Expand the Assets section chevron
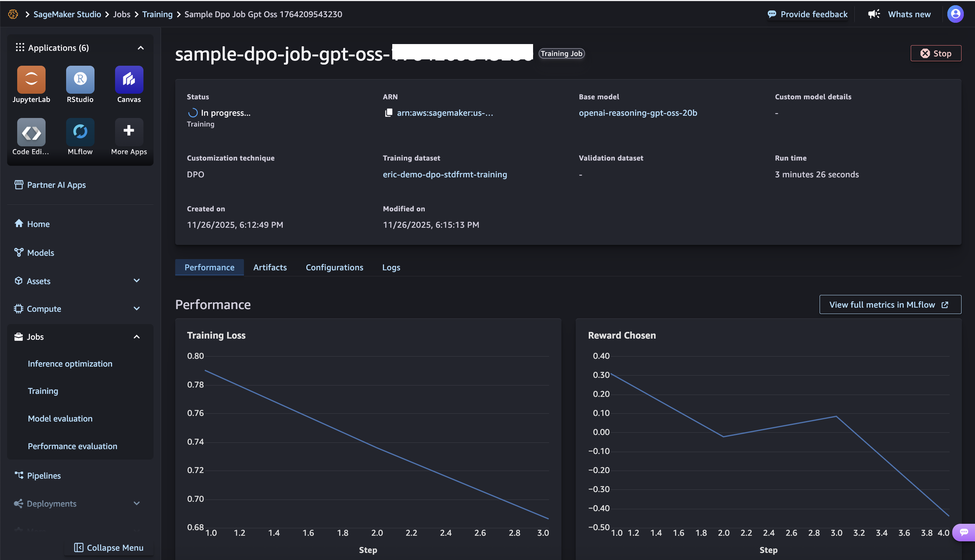 [x=137, y=281]
